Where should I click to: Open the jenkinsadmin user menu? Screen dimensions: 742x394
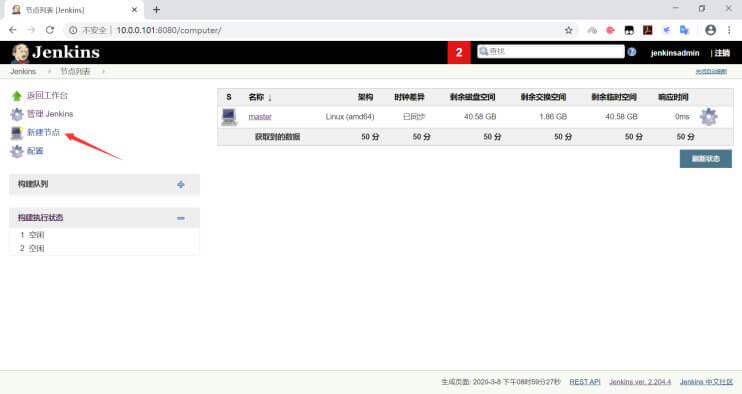pos(675,53)
